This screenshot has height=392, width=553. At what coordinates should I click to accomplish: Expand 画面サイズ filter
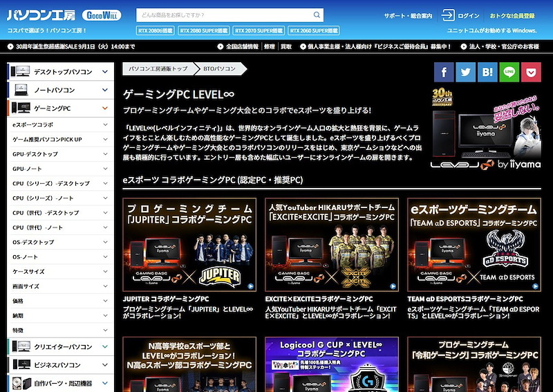tap(106, 286)
